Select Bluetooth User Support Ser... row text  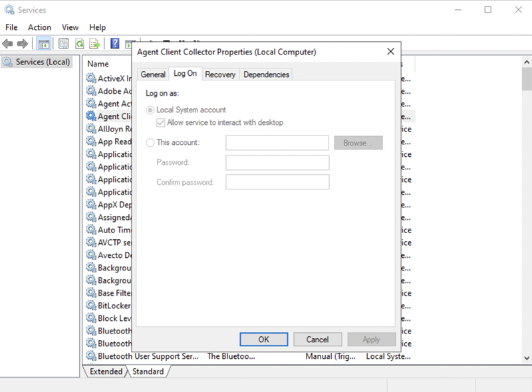[148, 356]
